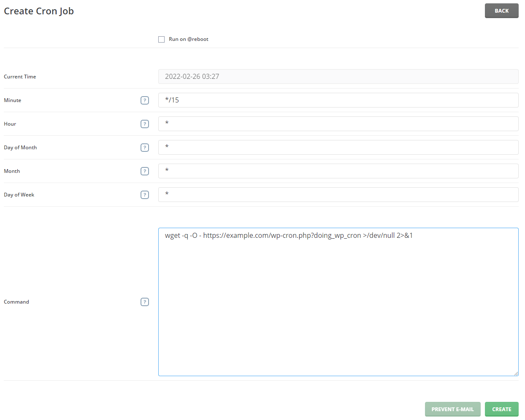The image size is (525, 420).
Task: Open the help icon for Command
Action: pyautogui.click(x=145, y=302)
